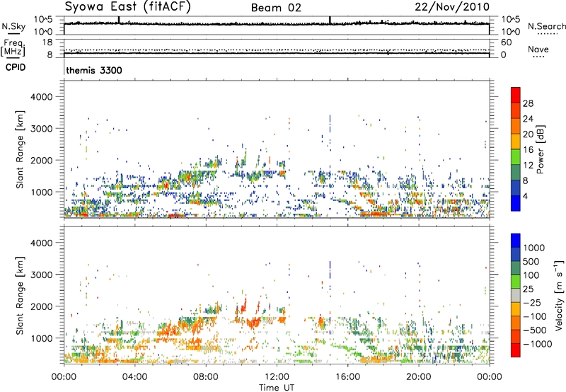Click the 'Beam 02' label

click(x=276, y=8)
